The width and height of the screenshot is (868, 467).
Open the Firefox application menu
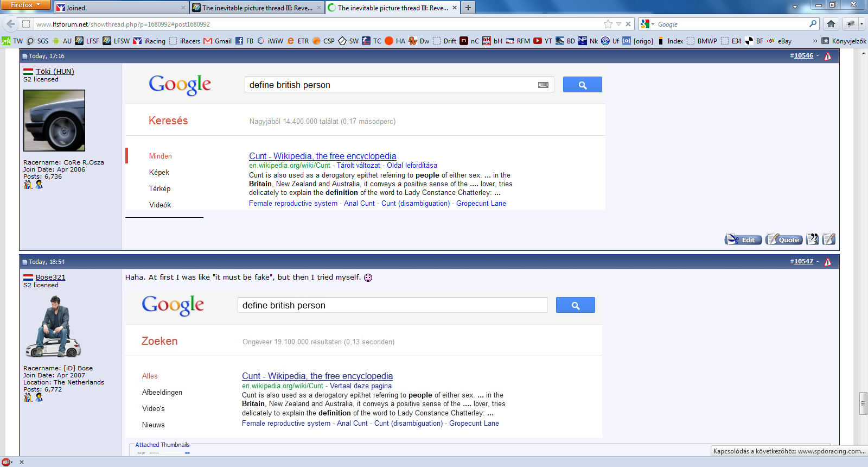click(25, 5)
